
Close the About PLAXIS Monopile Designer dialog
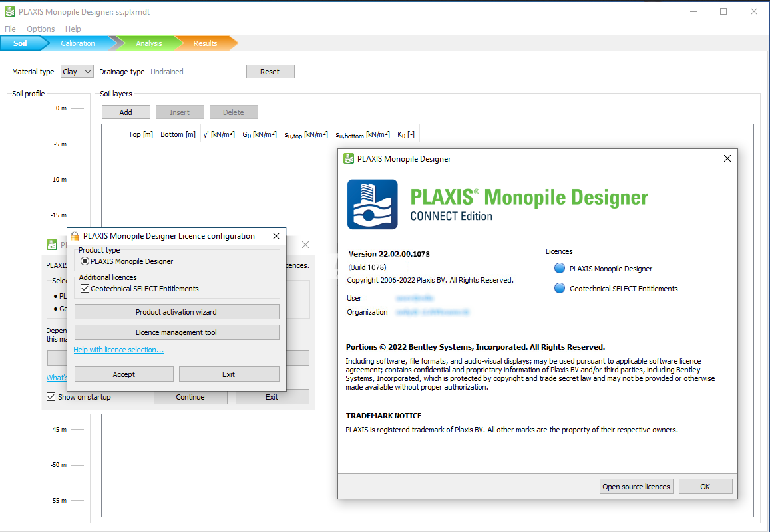(x=727, y=158)
